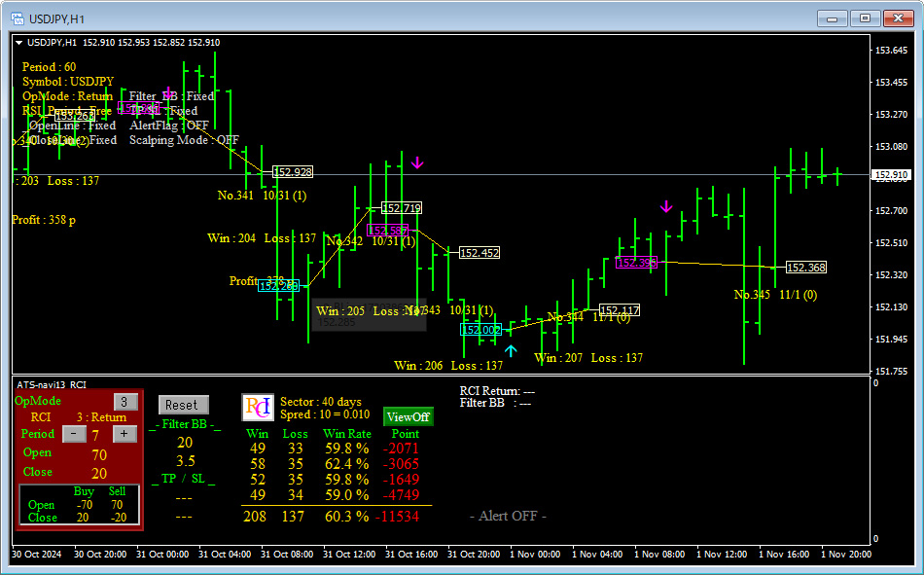Image resolution: width=924 pixels, height=575 pixels.
Task: Click the RCI Open value 70
Action: coord(99,454)
